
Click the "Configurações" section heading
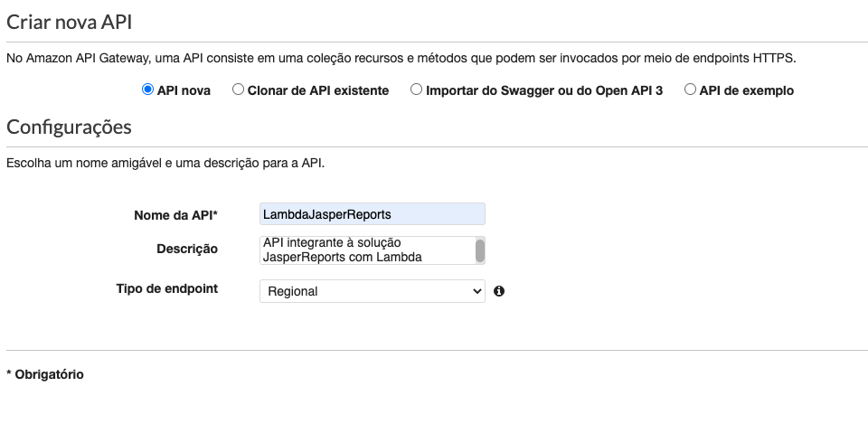click(x=70, y=127)
